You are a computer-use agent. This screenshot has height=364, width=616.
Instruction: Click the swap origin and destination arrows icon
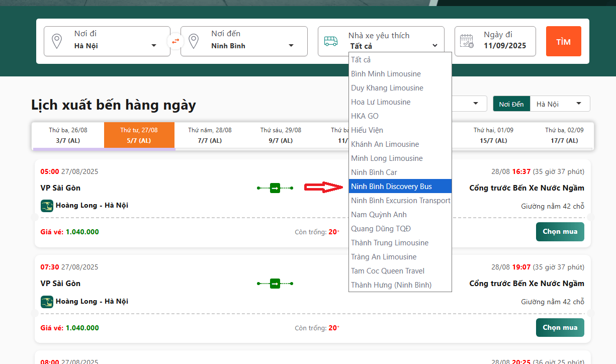click(175, 41)
